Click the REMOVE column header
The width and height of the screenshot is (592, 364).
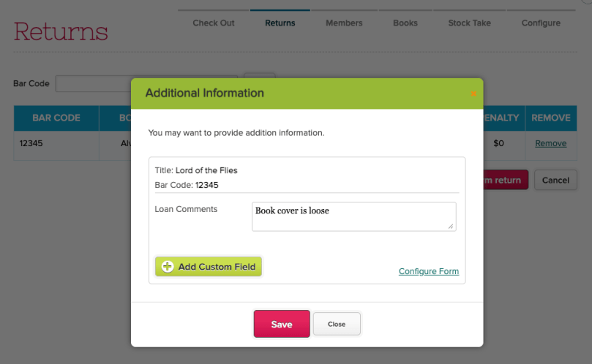coord(550,118)
